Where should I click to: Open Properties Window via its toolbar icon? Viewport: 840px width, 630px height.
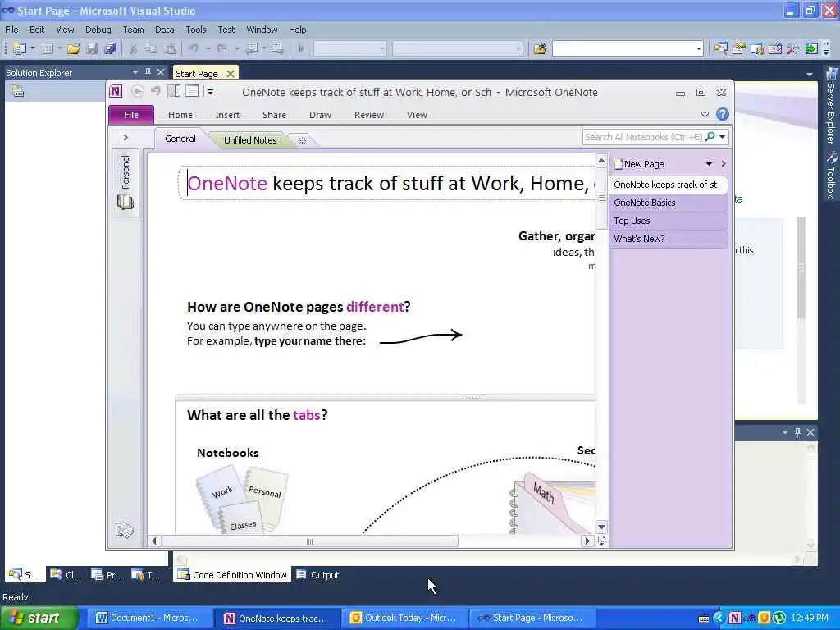(739, 48)
